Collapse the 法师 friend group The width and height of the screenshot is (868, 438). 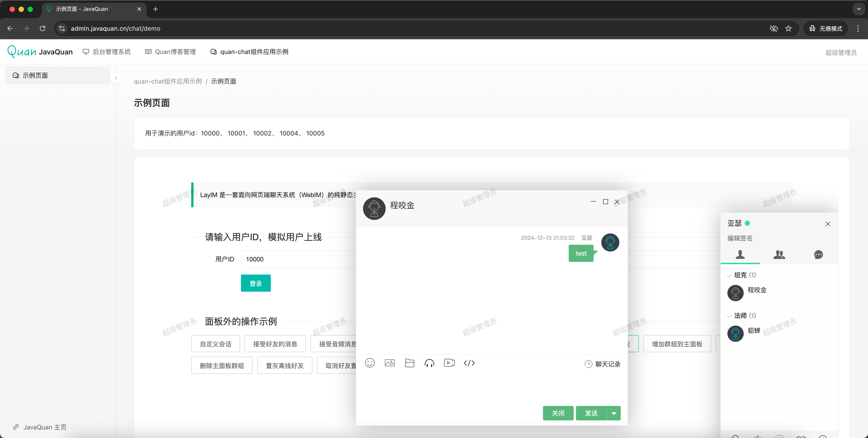coord(741,315)
